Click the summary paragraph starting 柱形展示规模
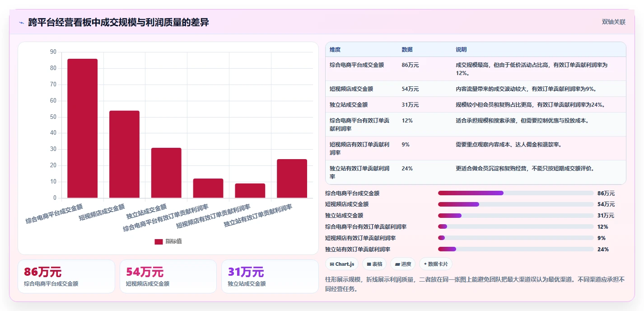644x311 pixels. click(475, 284)
